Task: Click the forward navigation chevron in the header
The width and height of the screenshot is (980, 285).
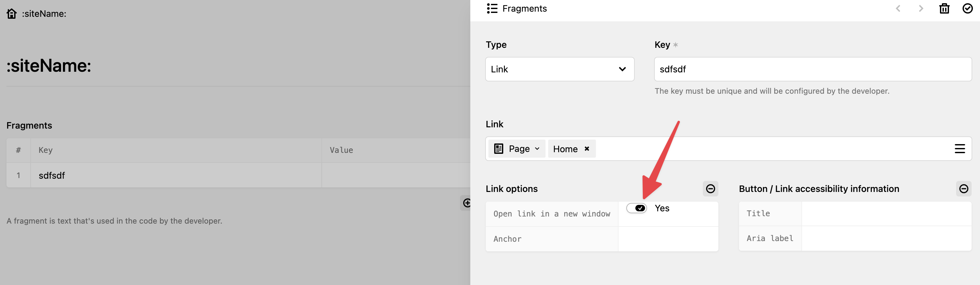Action: (920, 8)
